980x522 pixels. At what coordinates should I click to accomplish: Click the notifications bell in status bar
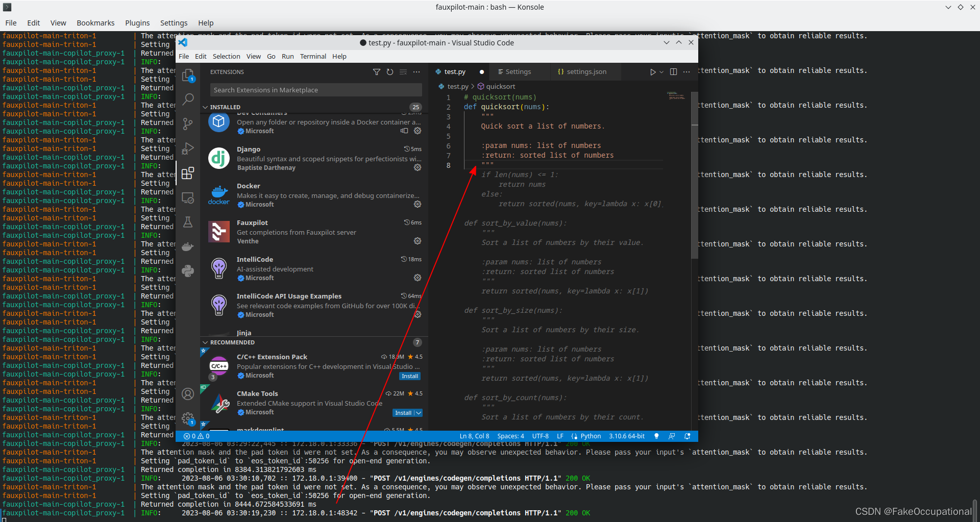point(688,436)
